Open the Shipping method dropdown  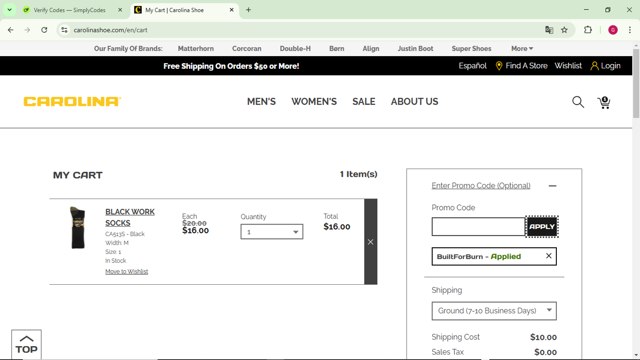coord(494,311)
